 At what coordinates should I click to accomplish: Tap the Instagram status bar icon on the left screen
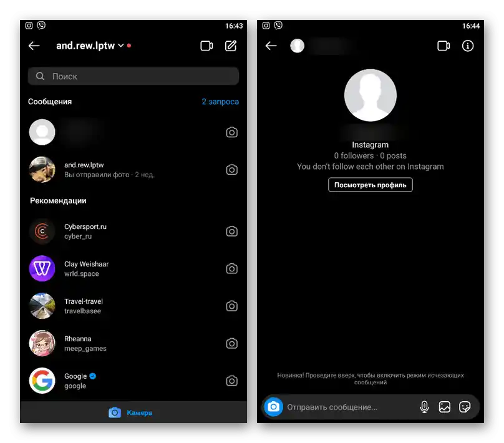pos(29,26)
